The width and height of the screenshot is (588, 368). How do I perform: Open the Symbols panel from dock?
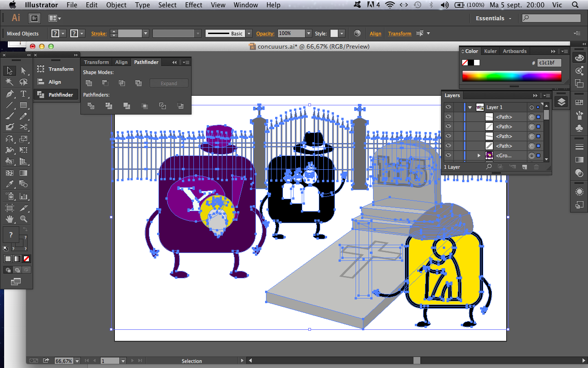pos(579,129)
